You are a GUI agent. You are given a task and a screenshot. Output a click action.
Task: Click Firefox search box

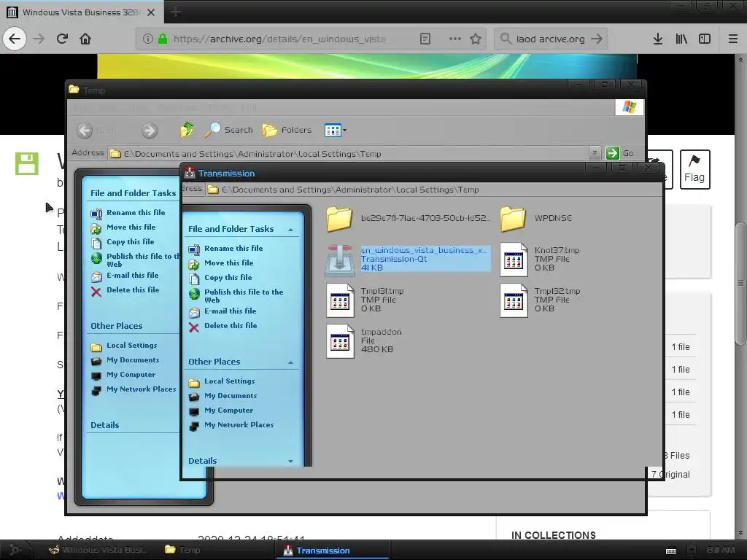(x=551, y=39)
